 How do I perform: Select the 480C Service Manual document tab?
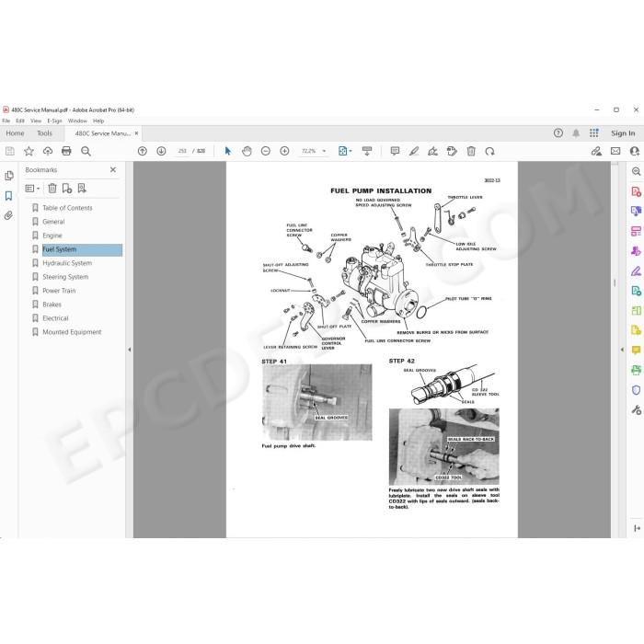tap(103, 133)
